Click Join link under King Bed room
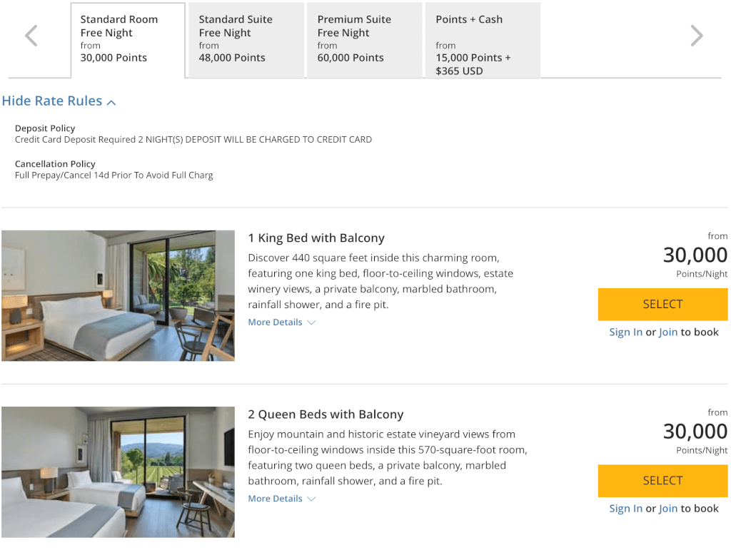Viewport: 731px width, 560px height. pos(668,332)
